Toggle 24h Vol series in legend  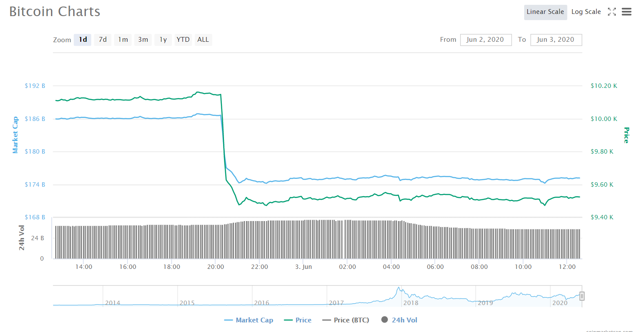[x=399, y=320]
